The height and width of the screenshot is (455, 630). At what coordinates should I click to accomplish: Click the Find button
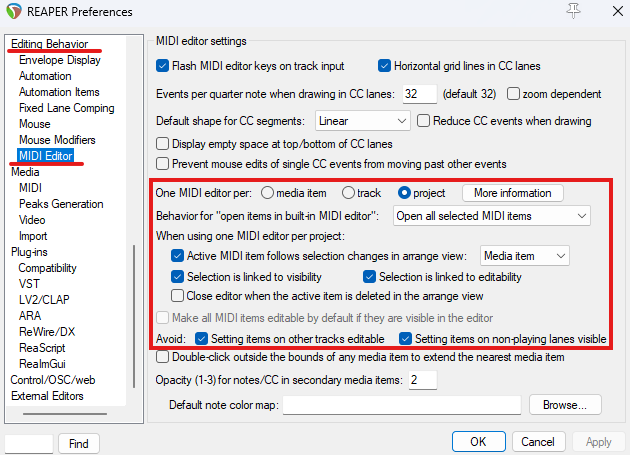[78, 444]
